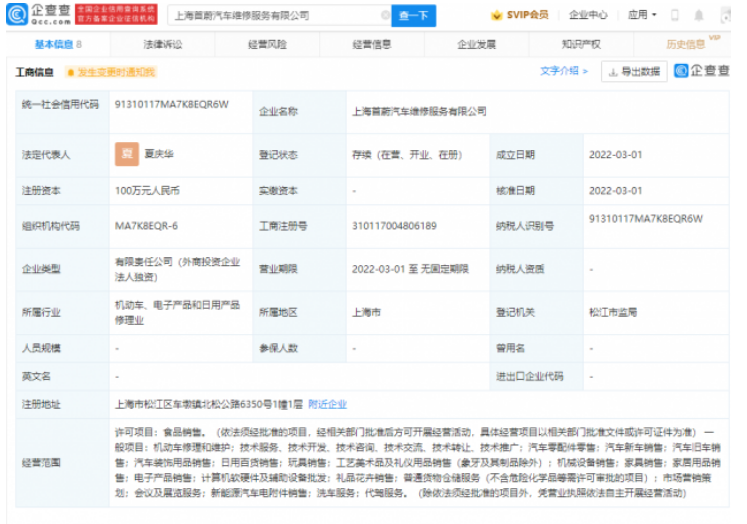Open the 法律诉讼 tab
Screen dimensions: 747x524
(162, 44)
